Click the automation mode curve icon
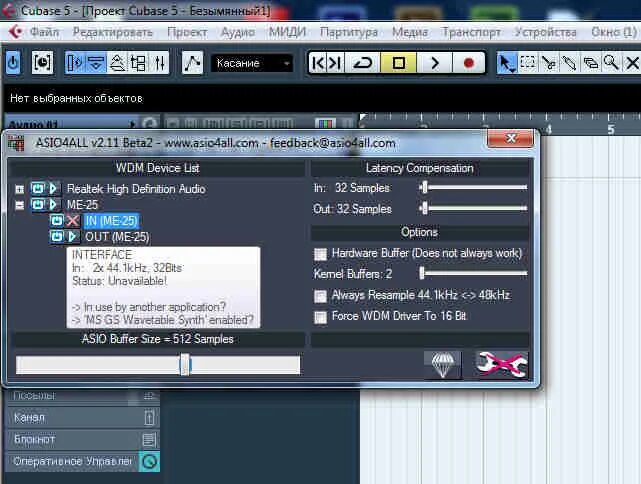This screenshot has height=484, width=641. (192, 63)
